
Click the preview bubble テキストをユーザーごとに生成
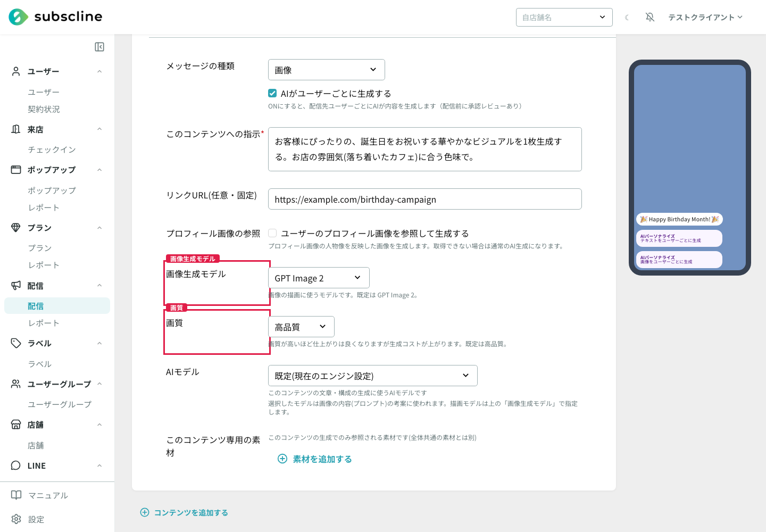(x=679, y=238)
